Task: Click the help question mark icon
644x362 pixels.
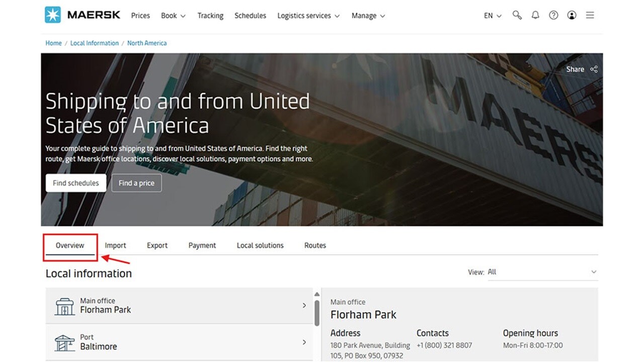Action: tap(553, 15)
